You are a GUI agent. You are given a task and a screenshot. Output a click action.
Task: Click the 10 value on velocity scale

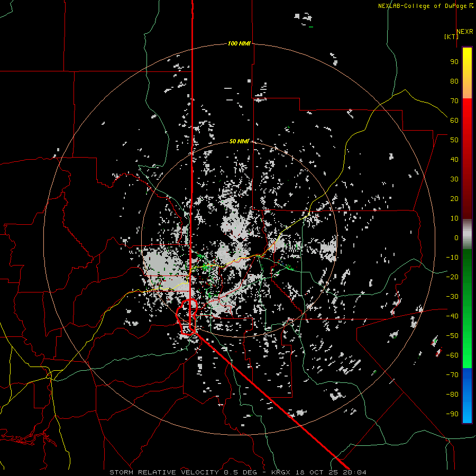point(454,218)
